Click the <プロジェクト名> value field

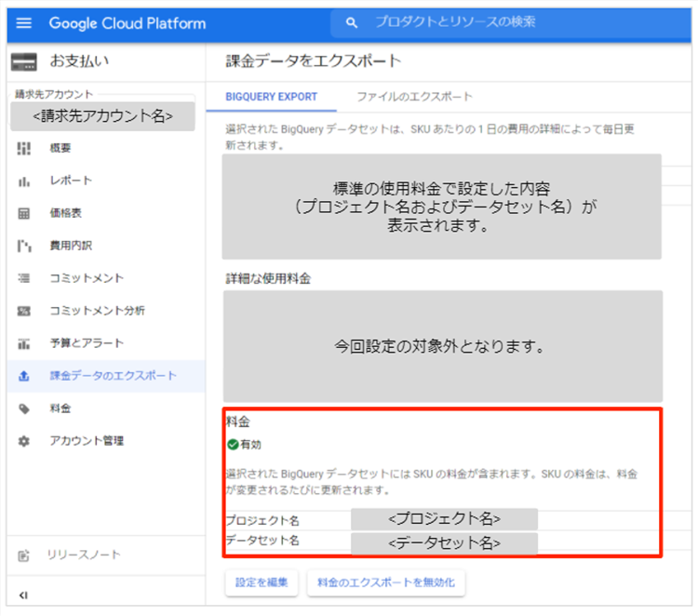tap(444, 519)
